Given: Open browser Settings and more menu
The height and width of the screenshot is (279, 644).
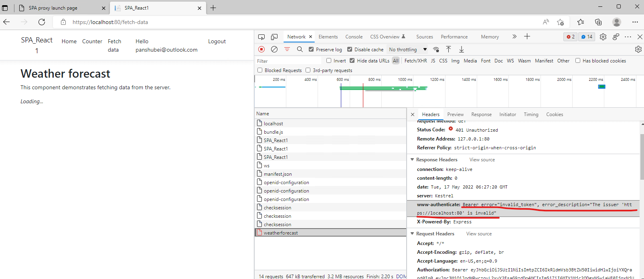Looking at the screenshot, I should pyautogui.click(x=635, y=22).
